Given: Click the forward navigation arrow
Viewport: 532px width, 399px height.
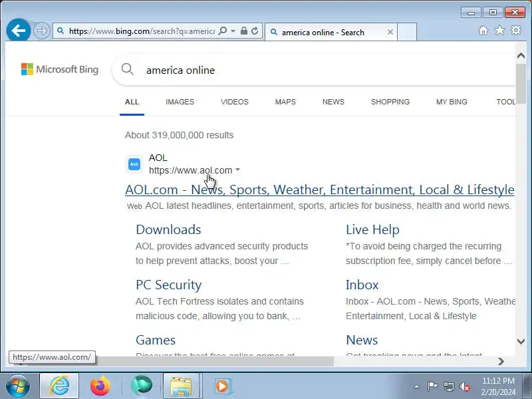Looking at the screenshot, I should (42, 31).
